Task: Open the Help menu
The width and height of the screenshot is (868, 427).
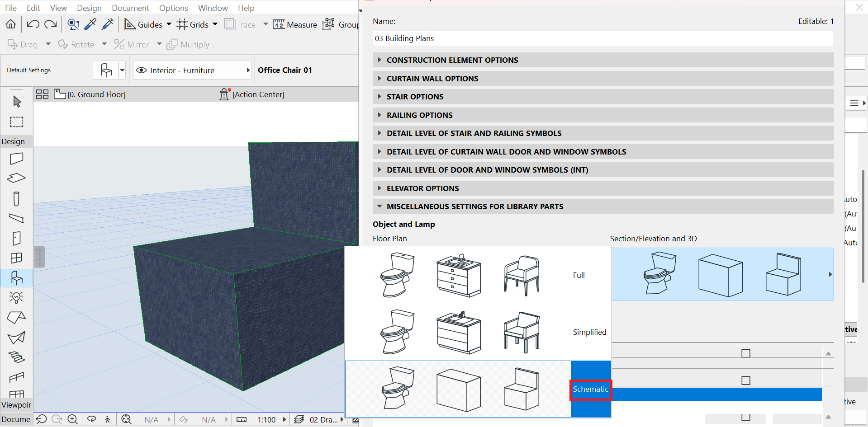Action: pos(246,8)
